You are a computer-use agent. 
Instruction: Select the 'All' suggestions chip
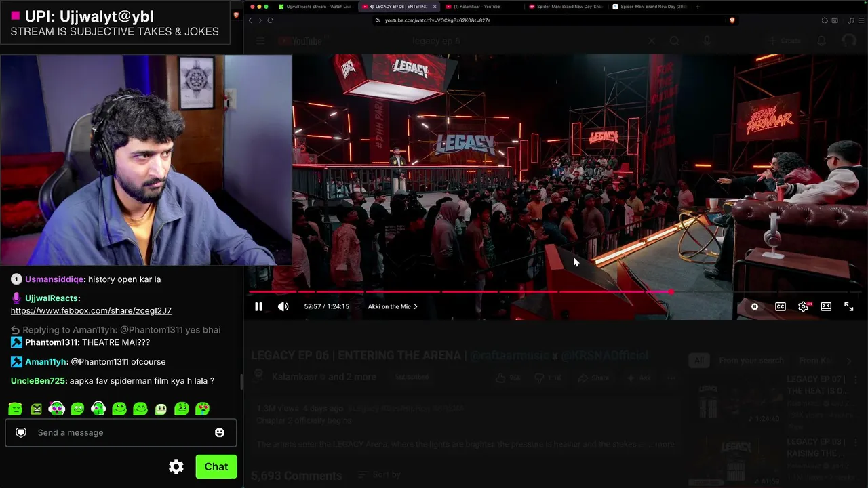point(699,361)
